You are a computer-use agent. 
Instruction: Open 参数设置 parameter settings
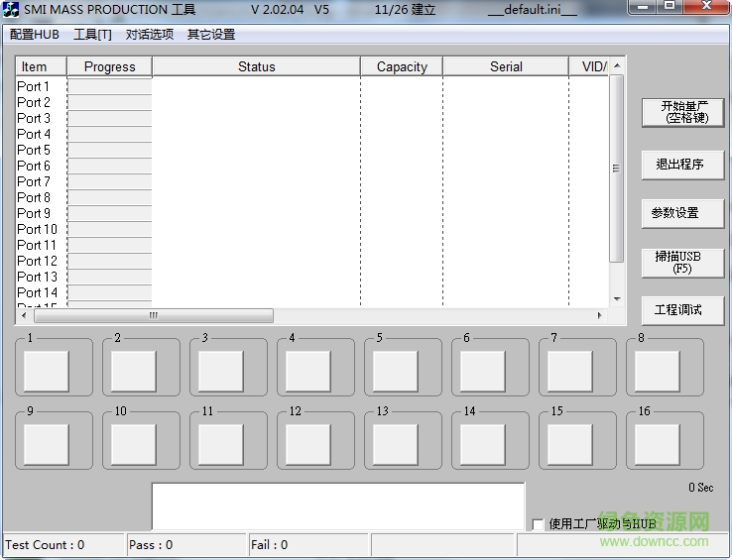683,213
